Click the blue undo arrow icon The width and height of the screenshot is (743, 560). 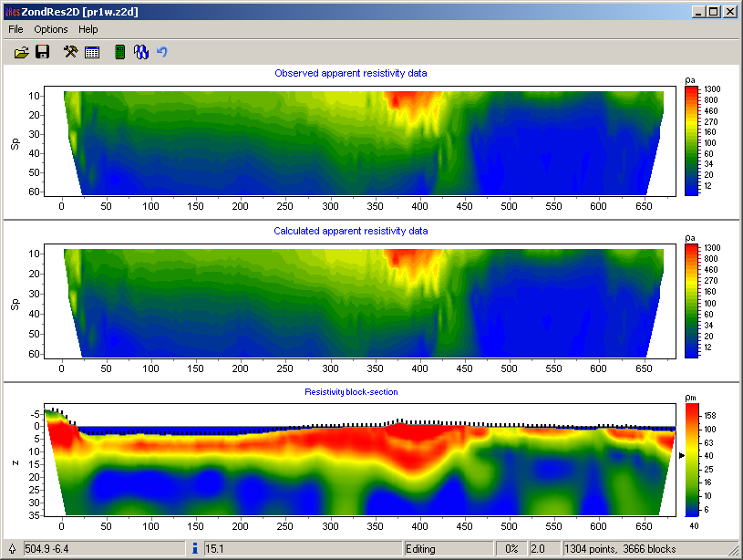pyautogui.click(x=162, y=53)
